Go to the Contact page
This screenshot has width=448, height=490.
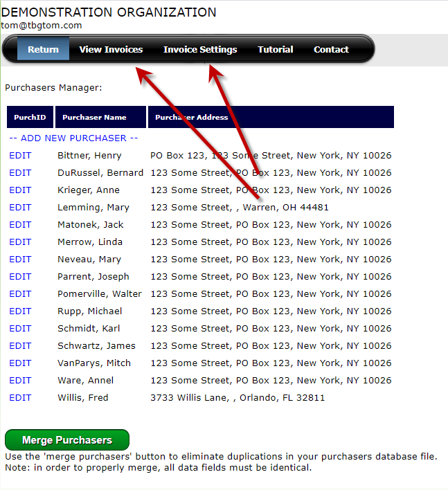point(331,50)
